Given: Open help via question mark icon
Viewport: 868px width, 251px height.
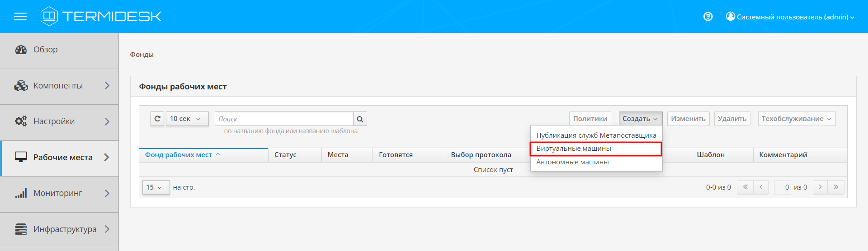Looking at the screenshot, I should tap(708, 17).
